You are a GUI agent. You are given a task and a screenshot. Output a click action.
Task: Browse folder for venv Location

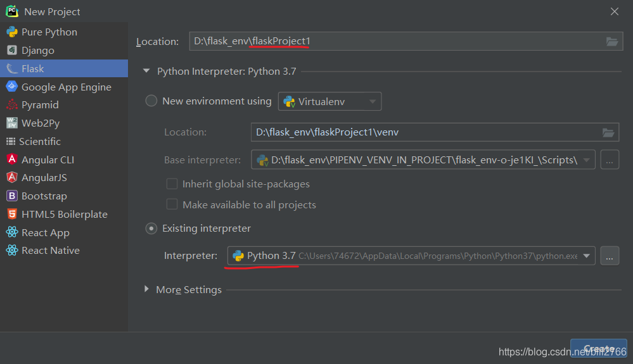(x=608, y=132)
